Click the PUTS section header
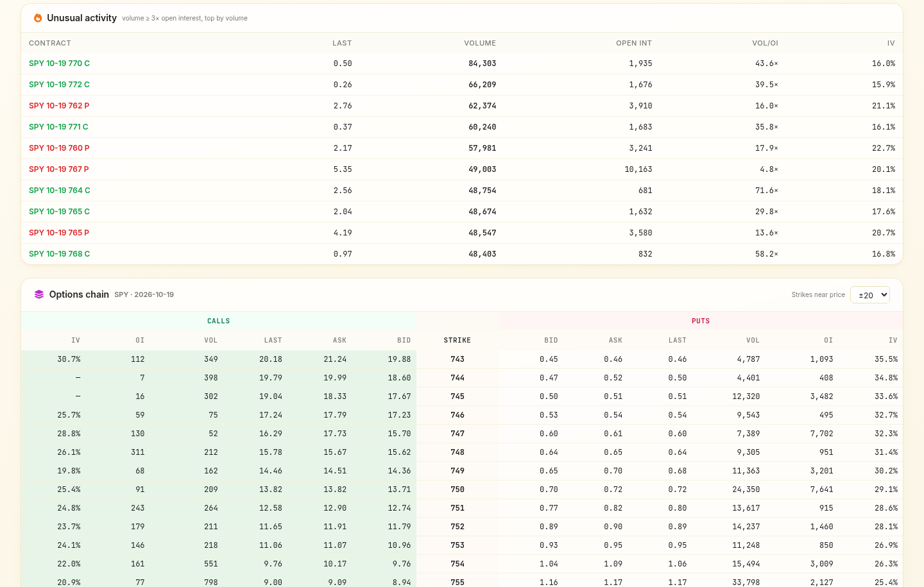 (701, 321)
